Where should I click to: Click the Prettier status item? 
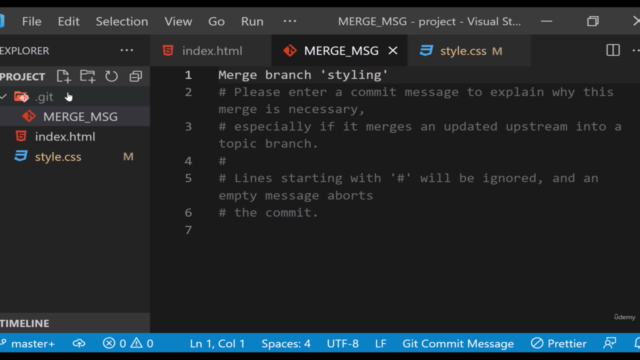pos(558,344)
